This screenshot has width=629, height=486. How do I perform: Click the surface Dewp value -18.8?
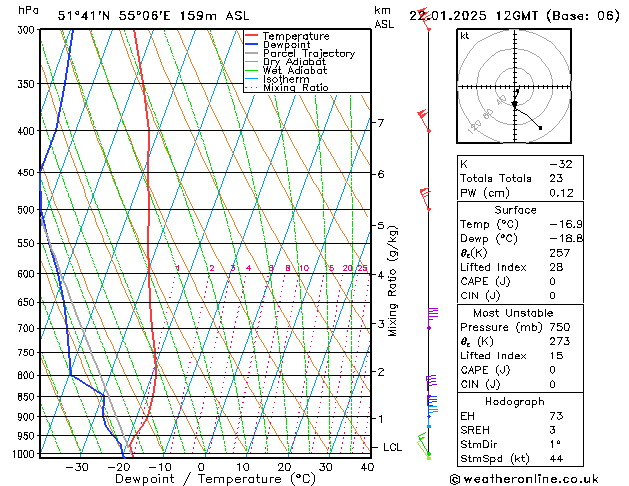566,239
